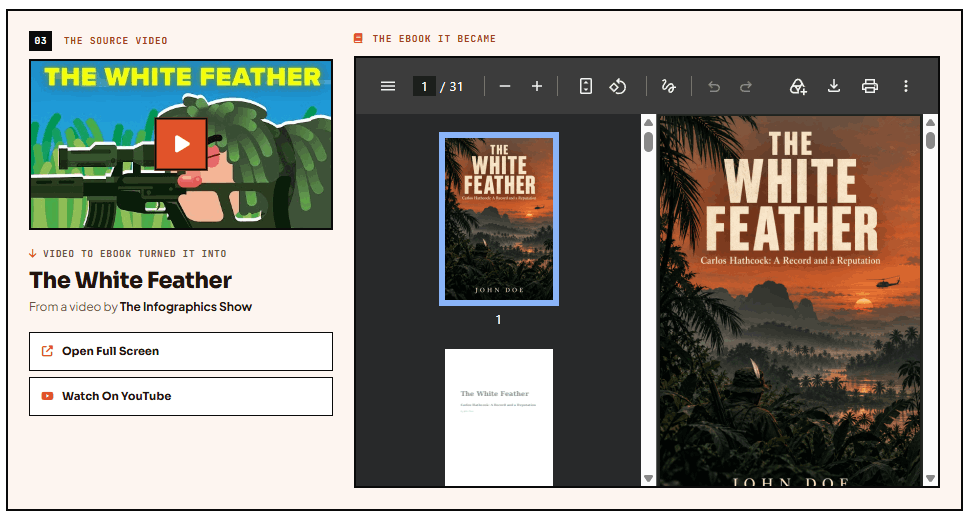Click the thumbnail panel scroll up arrow
The height and width of the screenshot is (514, 966).
[x=648, y=123]
